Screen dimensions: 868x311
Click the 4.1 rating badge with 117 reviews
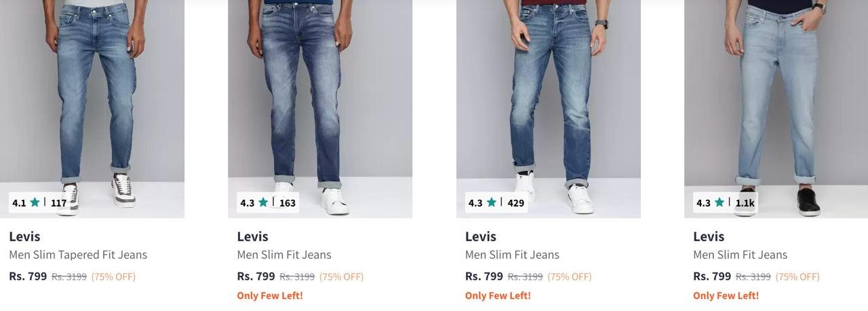(x=39, y=203)
